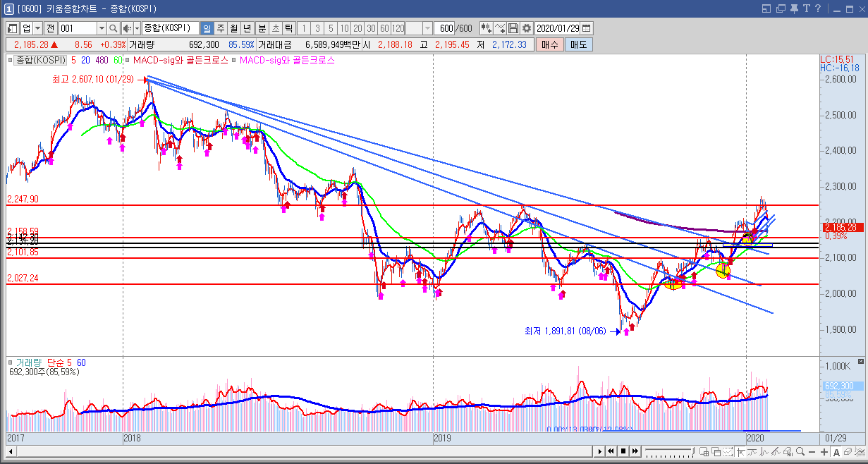Switch chart to 틱 tick period

[289, 28]
